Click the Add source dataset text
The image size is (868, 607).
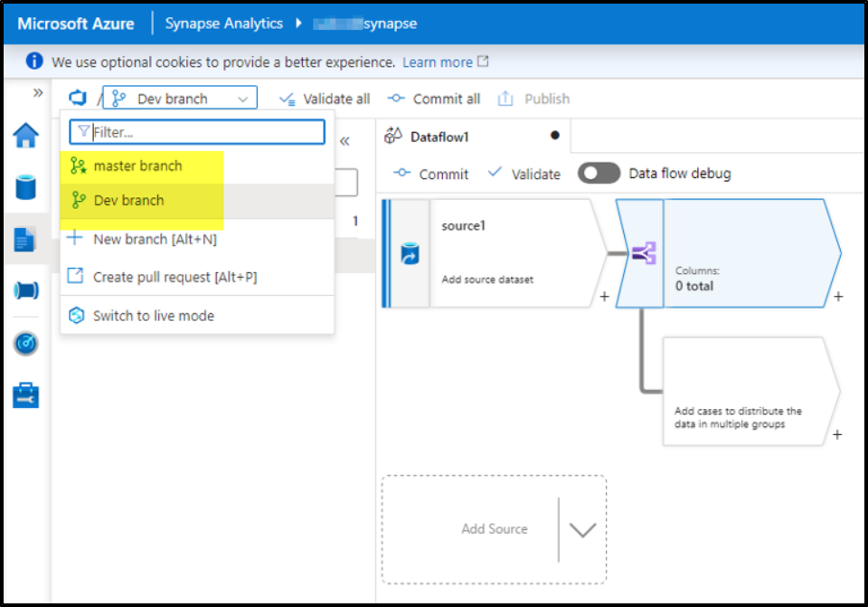pos(487,280)
